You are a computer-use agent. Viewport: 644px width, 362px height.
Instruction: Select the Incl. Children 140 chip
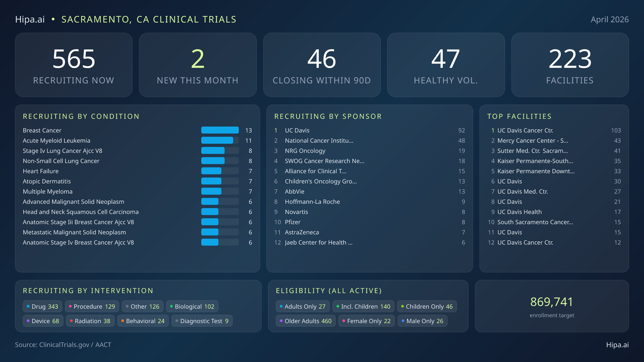[363, 306]
